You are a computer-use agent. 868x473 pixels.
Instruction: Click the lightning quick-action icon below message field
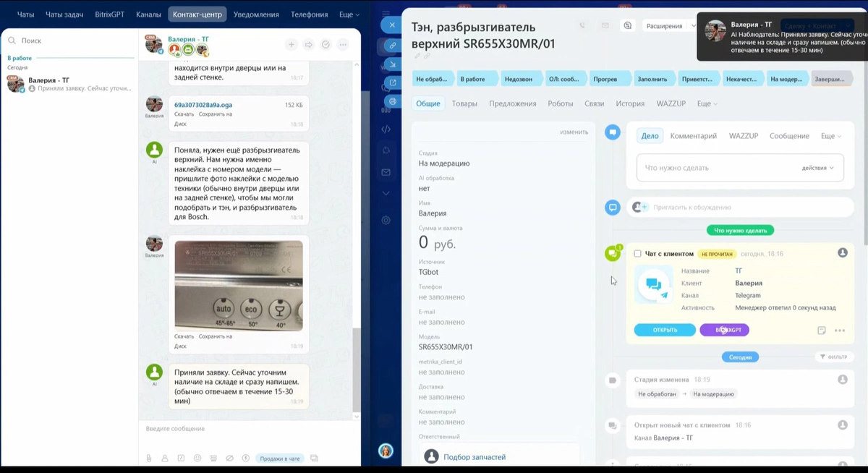click(246, 458)
